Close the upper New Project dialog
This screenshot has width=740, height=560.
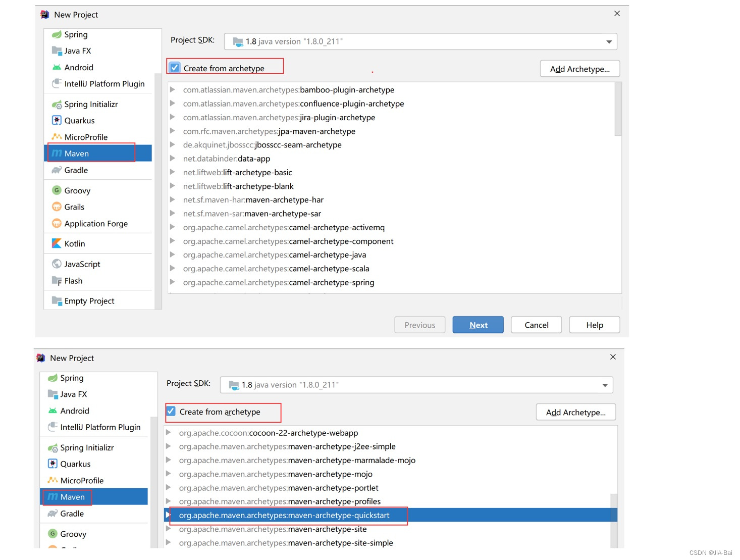point(617,14)
